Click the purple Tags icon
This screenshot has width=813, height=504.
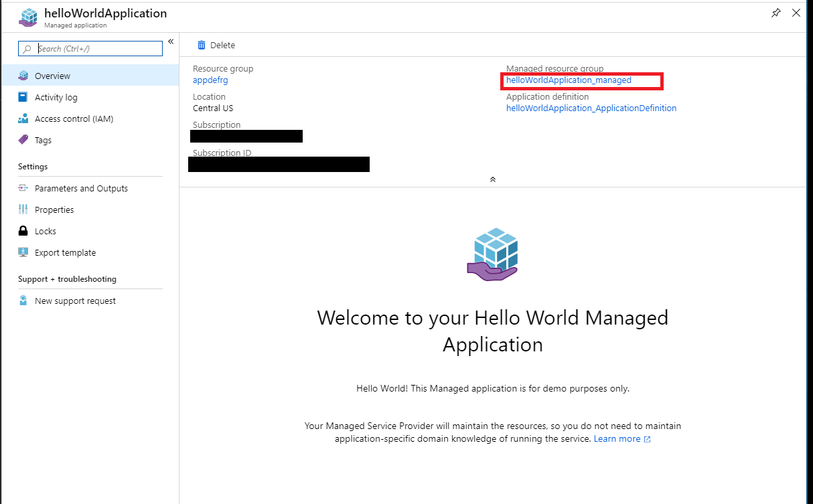tap(23, 140)
